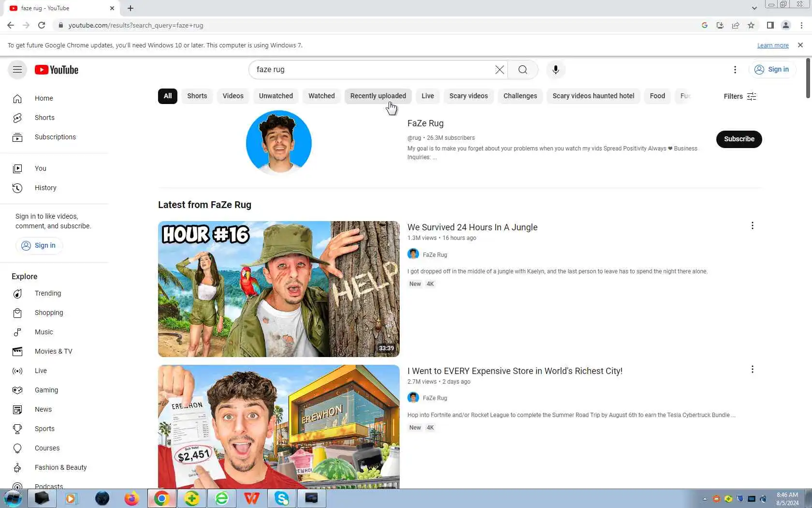Open Fashion & Beauty in Explore
Viewport: 812px width, 508px height.
pos(54,467)
